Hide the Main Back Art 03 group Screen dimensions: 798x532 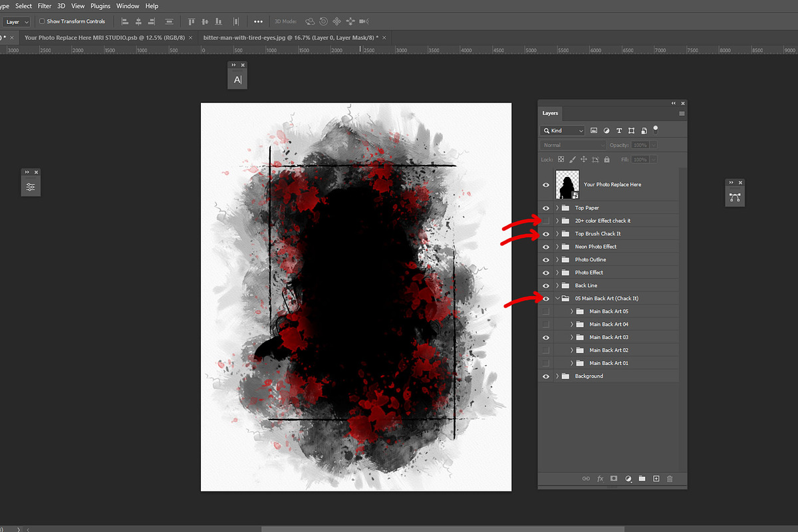click(546, 337)
